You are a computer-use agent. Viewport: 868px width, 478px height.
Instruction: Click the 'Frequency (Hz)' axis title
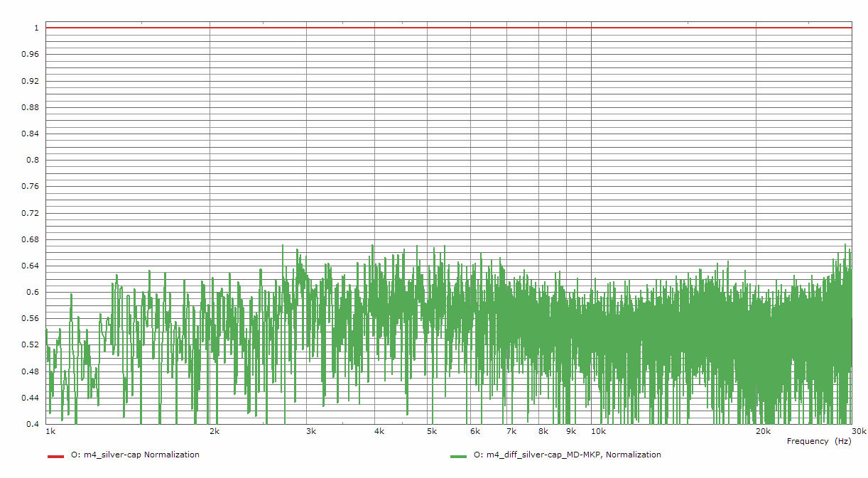(x=818, y=441)
